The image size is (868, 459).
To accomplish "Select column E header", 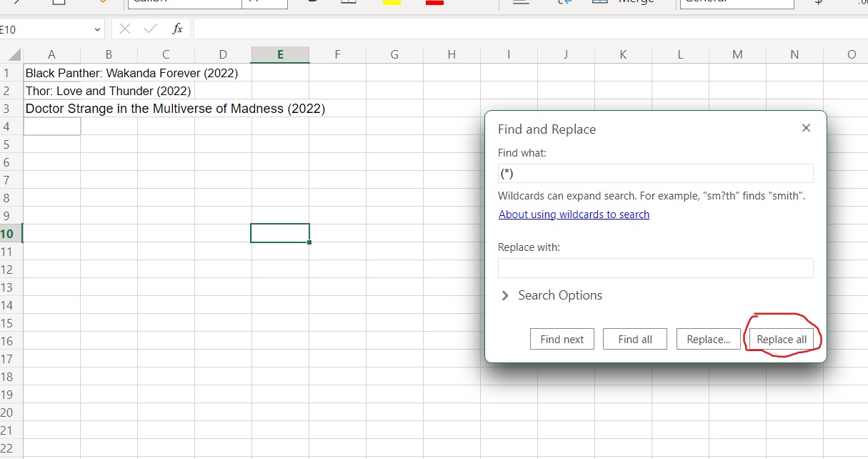I will 280,54.
